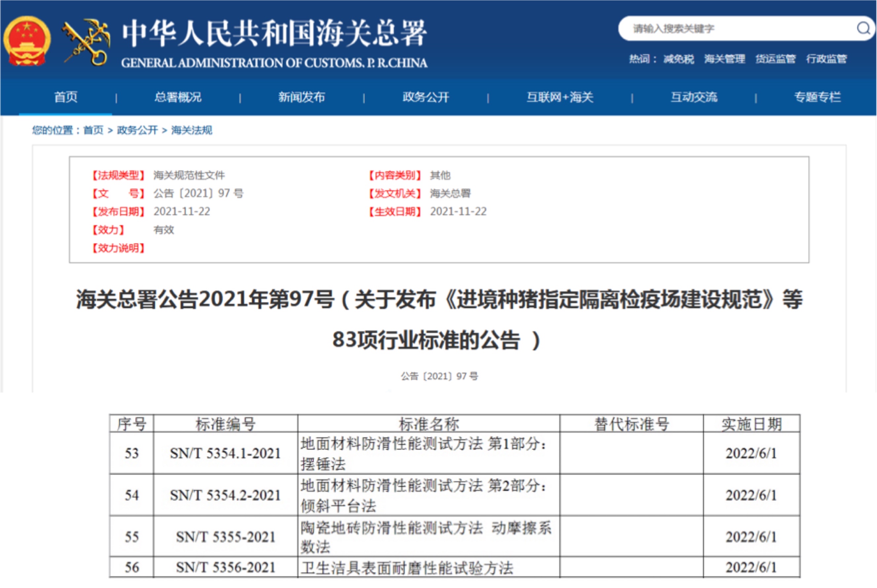This screenshot has height=588, width=877.
Task: Click standard number SN/T 5355-2021 cell
Action: coord(225,536)
